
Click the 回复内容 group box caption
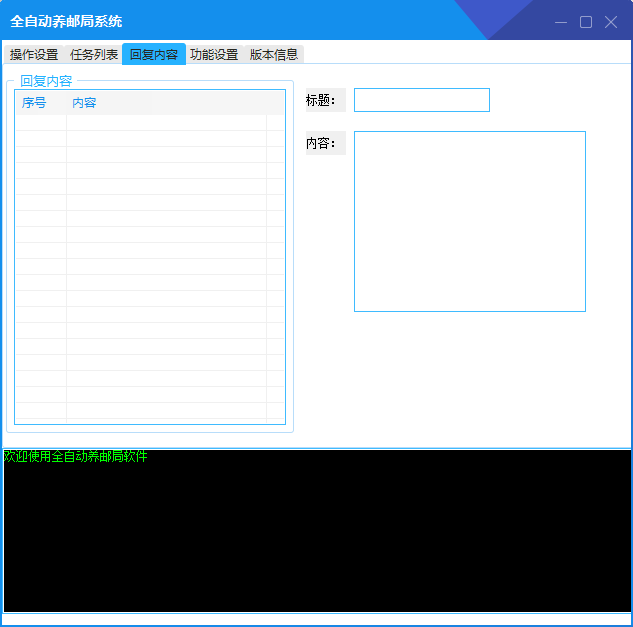click(46, 81)
